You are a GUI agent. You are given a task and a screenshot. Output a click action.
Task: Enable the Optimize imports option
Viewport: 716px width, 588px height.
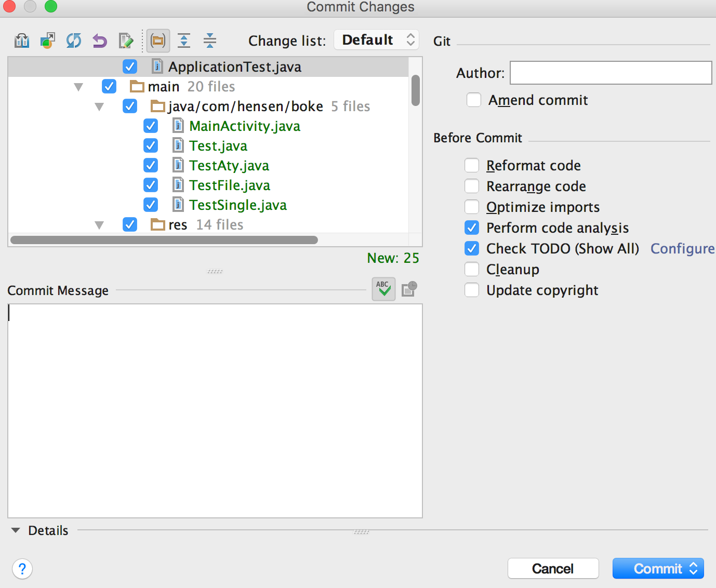(472, 207)
